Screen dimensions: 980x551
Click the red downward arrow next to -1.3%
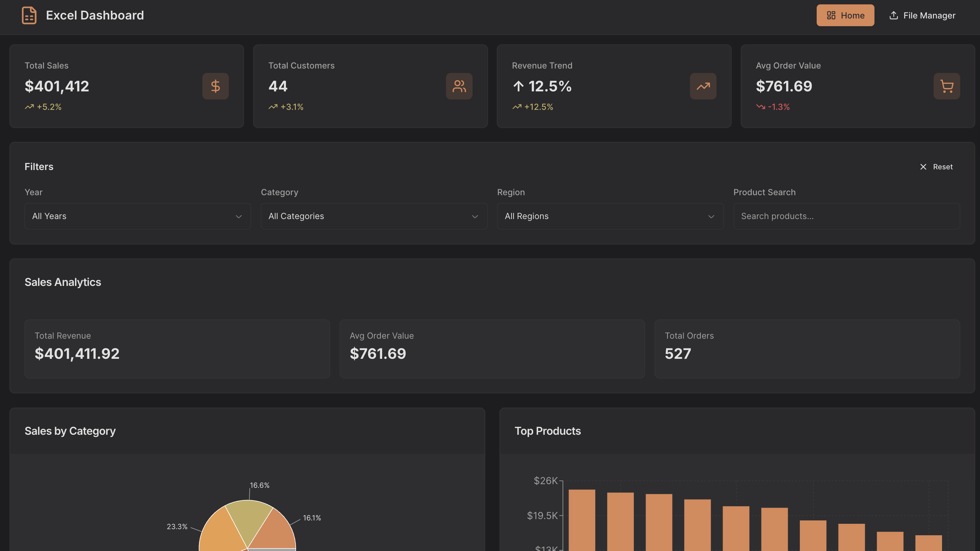tap(761, 107)
